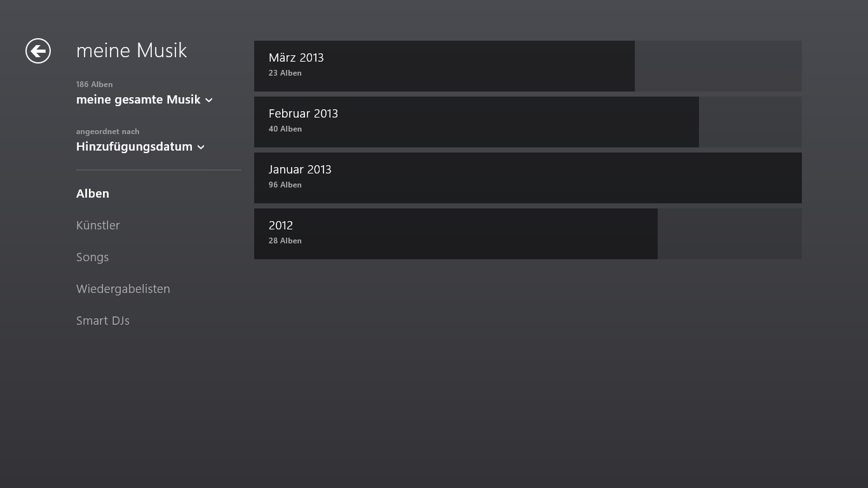The height and width of the screenshot is (488, 868).
Task: Go to Wiedergabelisten
Action: coord(123,289)
